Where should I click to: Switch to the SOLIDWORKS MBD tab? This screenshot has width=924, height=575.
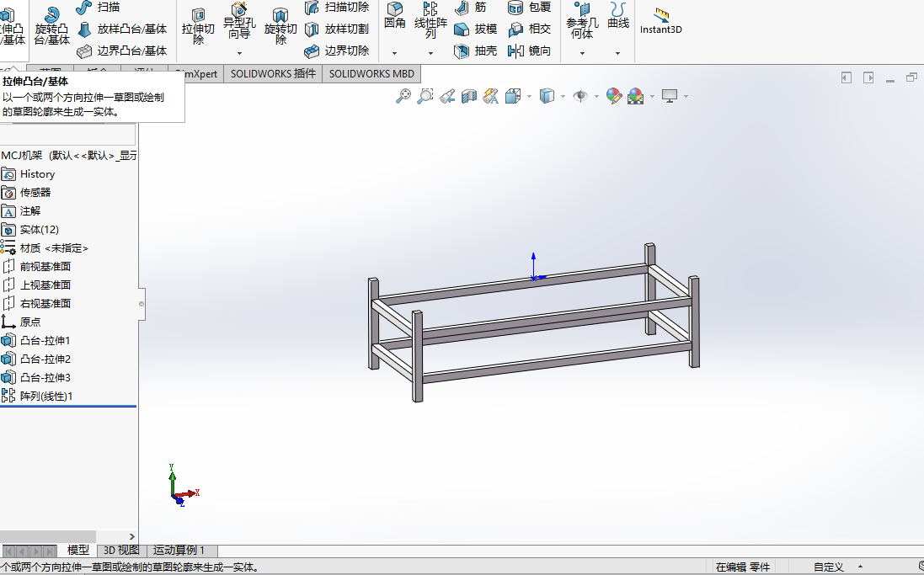[x=371, y=74]
